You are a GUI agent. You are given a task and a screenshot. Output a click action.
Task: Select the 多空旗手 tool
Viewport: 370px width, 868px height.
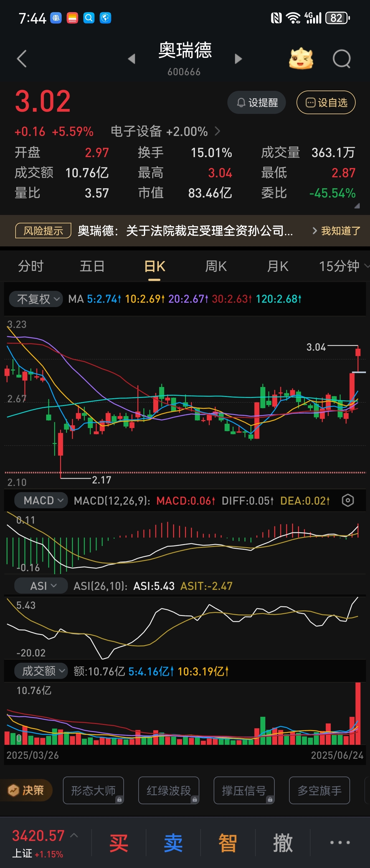[320, 790]
